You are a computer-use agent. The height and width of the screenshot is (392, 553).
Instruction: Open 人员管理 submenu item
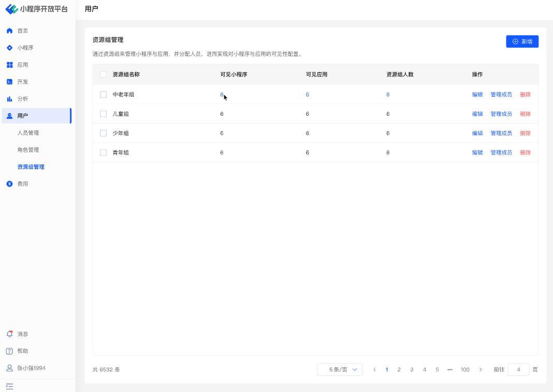pyautogui.click(x=28, y=133)
